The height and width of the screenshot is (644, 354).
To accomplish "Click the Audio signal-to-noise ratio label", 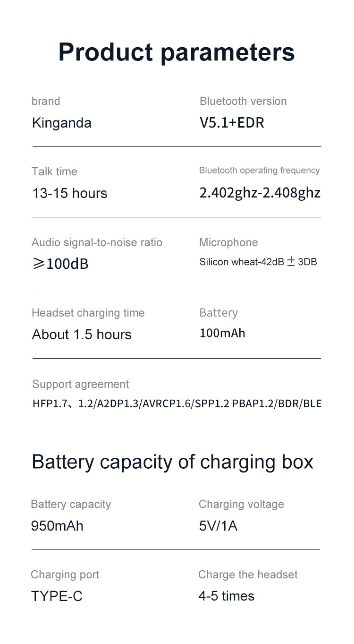I will pyautogui.click(x=97, y=242).
